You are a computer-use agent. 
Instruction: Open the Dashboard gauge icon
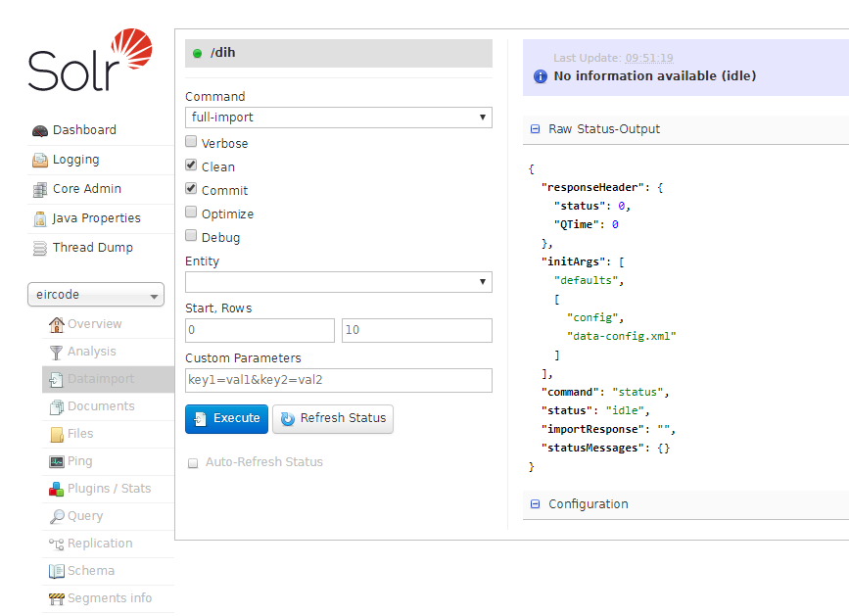40,130
